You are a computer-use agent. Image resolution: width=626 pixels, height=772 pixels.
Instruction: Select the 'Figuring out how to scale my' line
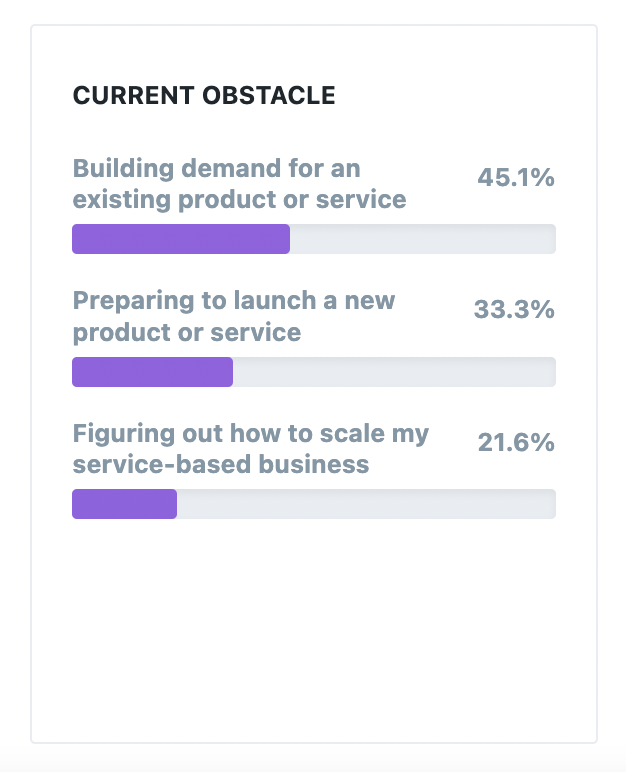(251, 434)
